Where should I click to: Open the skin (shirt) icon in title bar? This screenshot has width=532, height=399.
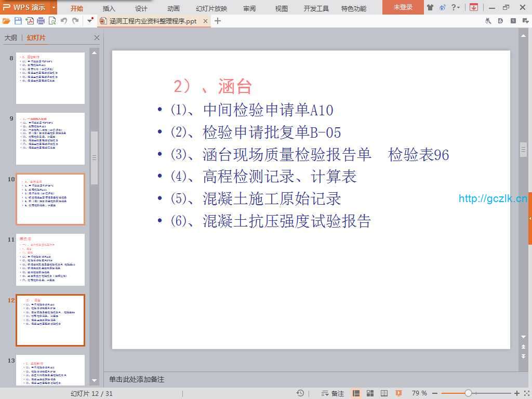430,7
